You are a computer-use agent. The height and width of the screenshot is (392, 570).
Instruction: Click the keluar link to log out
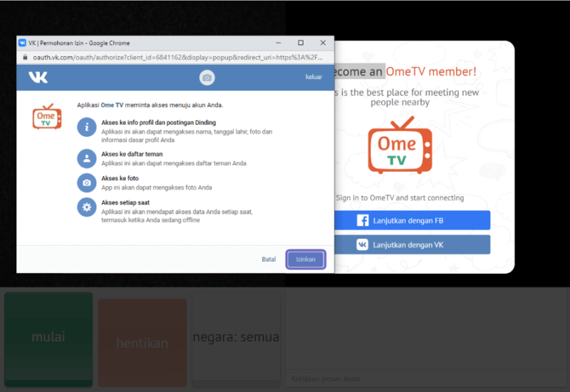(313, 77)
